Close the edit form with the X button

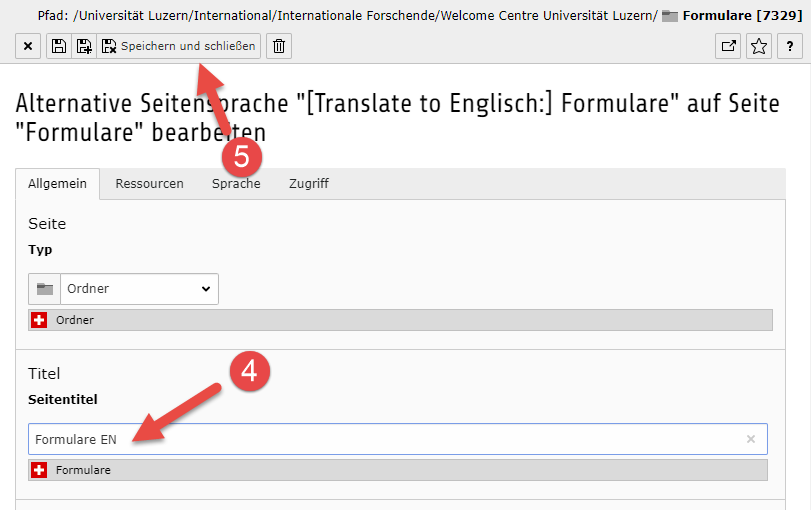coord(28,46)
